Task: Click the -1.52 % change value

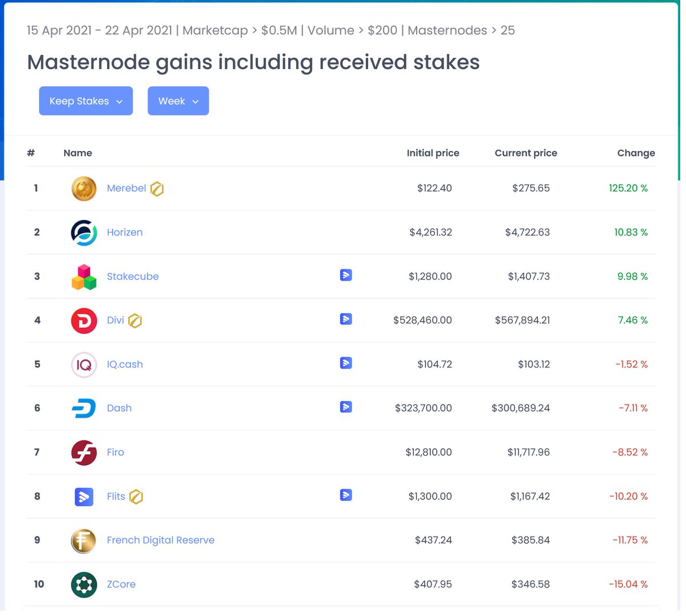Action: pos(632,365)
